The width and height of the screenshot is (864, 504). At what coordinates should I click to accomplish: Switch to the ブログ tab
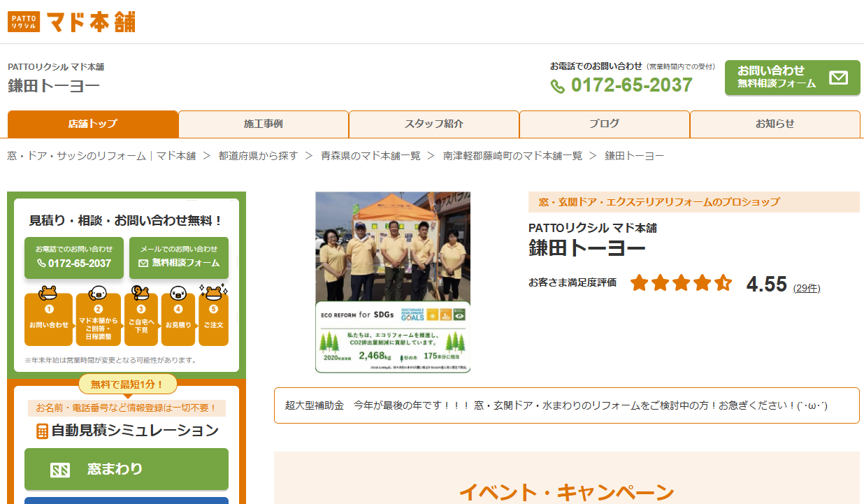click(x=605, y=124)
